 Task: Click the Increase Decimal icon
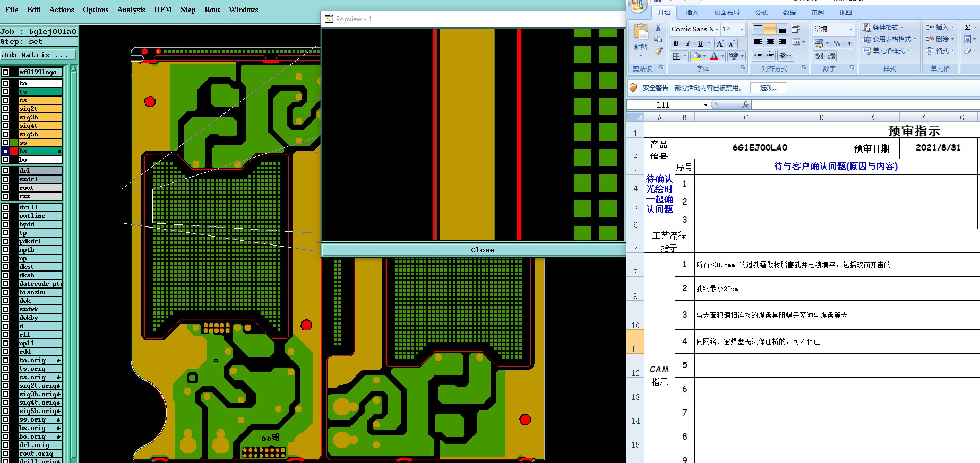(819, 56)
